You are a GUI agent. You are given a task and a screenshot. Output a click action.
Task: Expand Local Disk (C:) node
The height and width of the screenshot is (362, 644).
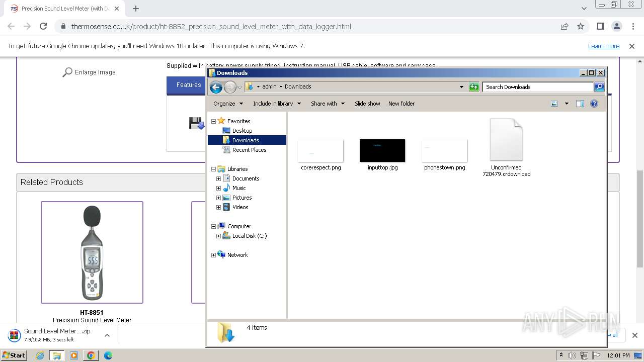pyautogui.click(x=218, y=236)
